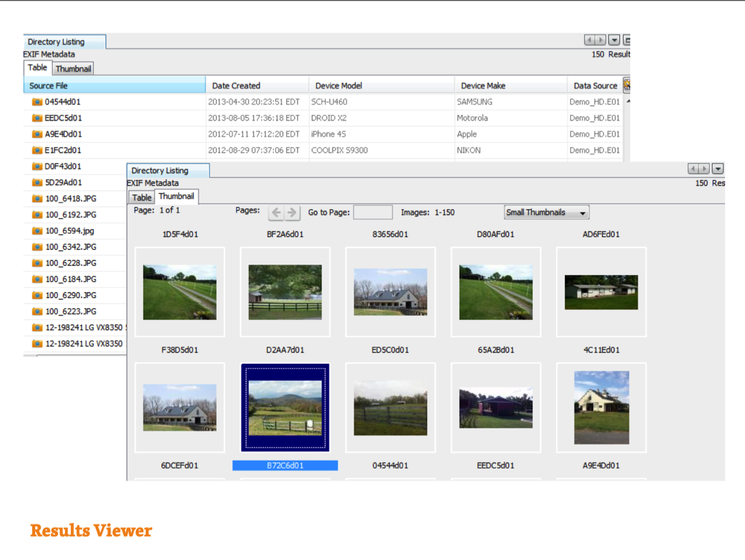Switch to Table tab in front panel
The width and height of the screenshot is (745, 560).
pyautogui.click(x=142, y=197)
